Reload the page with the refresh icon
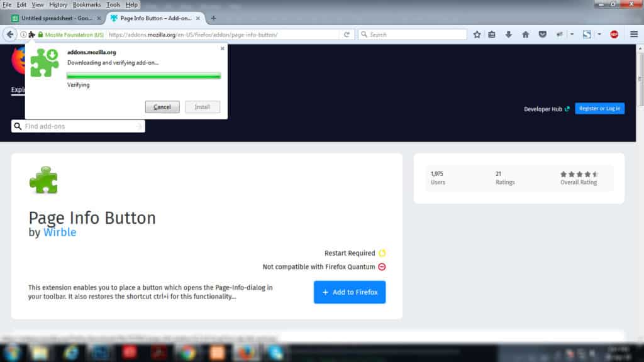Image resolution: width=644 pixels, height=362 pixels. click(x=347, y=35)
